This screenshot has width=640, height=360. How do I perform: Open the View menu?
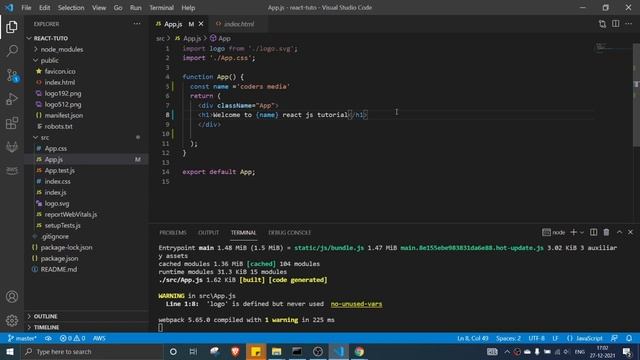pos(99,8)
